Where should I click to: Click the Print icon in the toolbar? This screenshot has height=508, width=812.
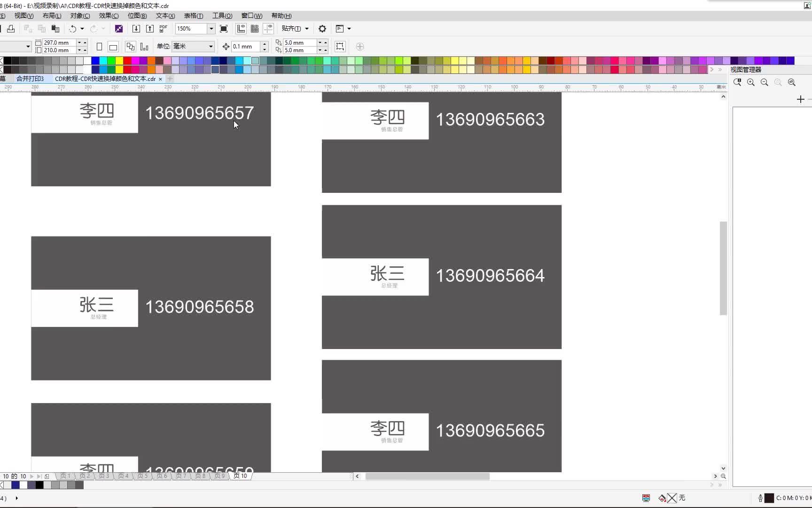click(x=11, y=29)
